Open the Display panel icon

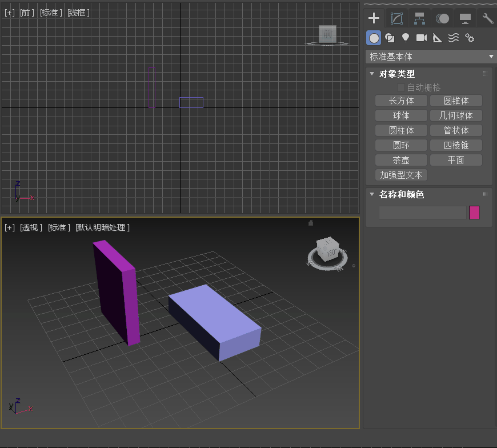pyautogui.click(x=464, y=18)
